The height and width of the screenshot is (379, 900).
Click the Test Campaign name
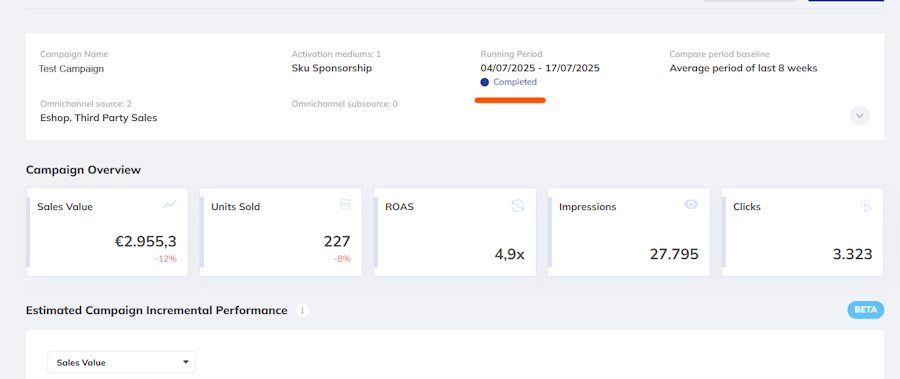click(71, 68)
